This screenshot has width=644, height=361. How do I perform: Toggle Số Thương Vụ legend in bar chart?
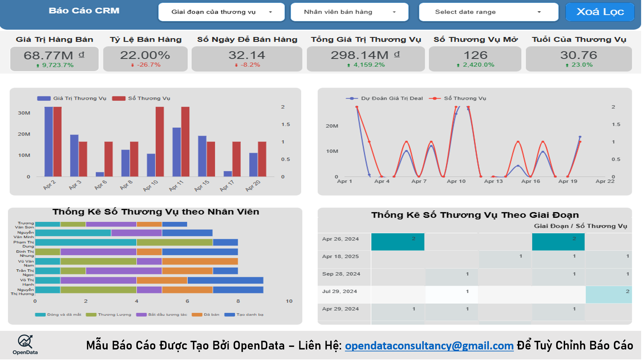119,99
